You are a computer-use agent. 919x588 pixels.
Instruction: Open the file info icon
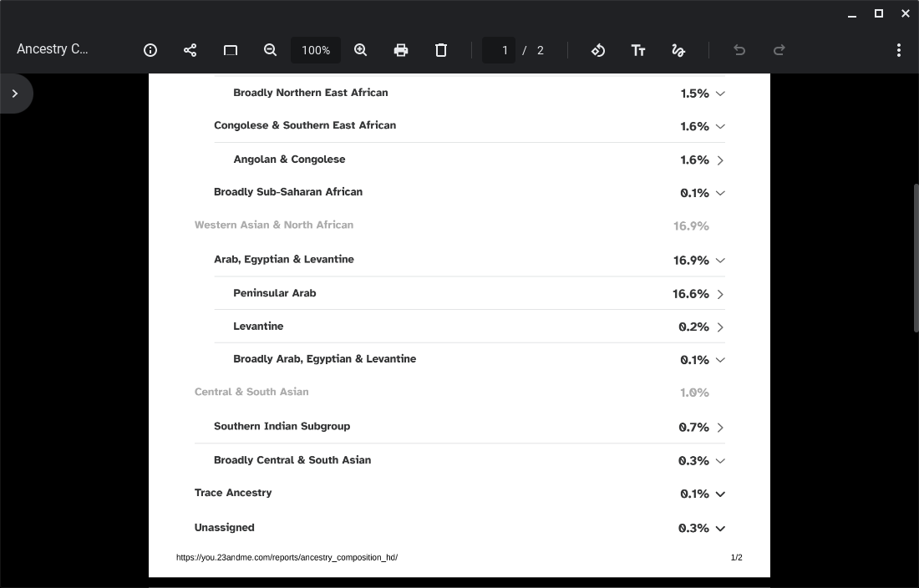[x=150, y=50]
